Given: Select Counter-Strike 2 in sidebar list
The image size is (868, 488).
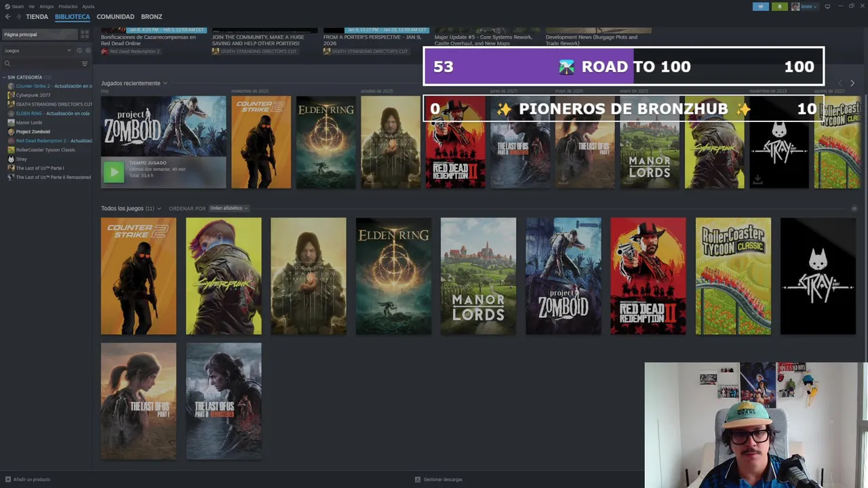Looking at the screenshot, I should [x=50, y=86].
